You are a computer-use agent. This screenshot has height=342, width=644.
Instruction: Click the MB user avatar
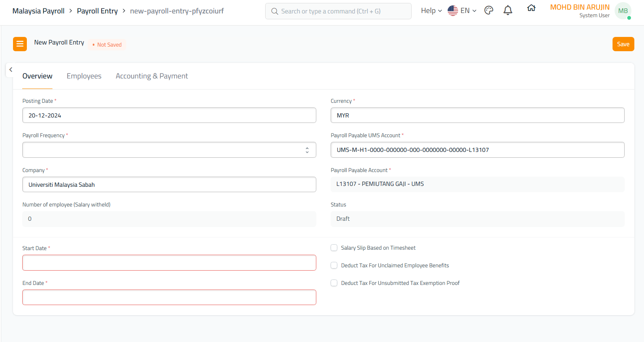(623, 11)
